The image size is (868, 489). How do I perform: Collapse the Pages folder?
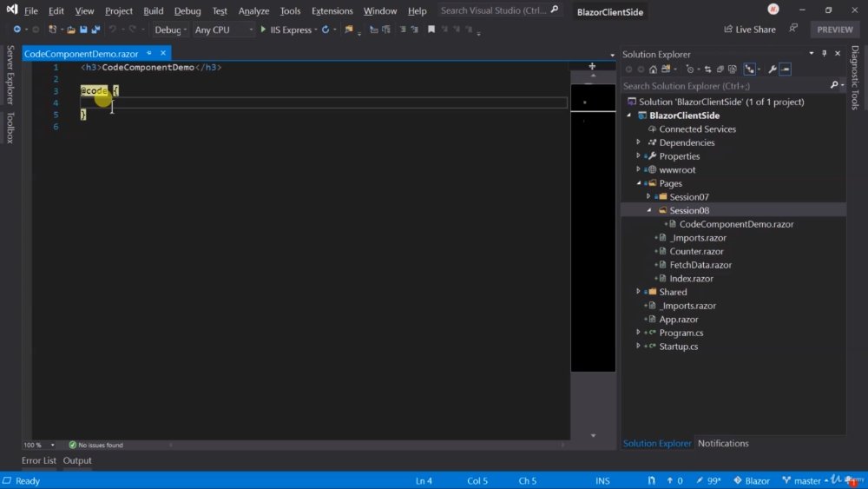pos(638,182)
